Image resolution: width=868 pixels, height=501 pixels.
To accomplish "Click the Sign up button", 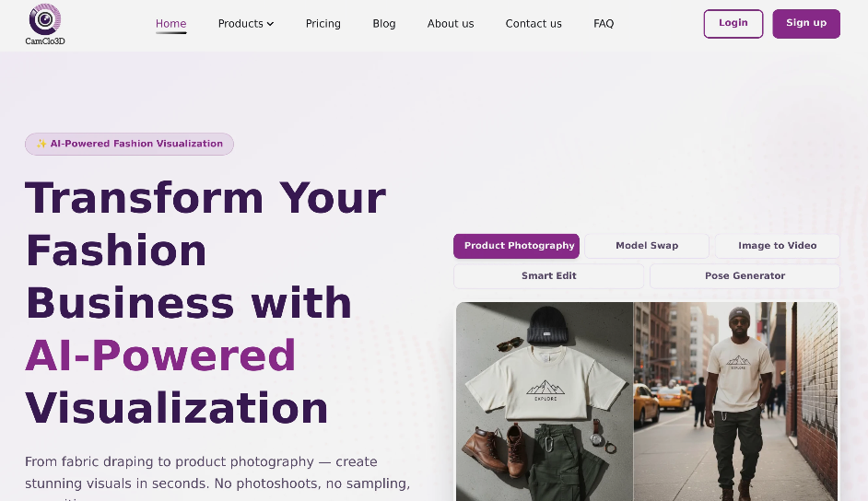I will (x=806, y=24).
